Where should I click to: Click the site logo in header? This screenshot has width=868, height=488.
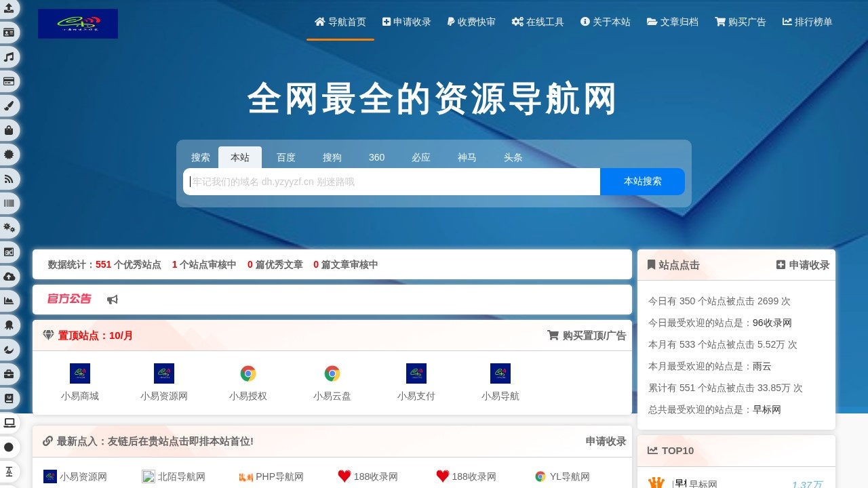coord(78,24)
